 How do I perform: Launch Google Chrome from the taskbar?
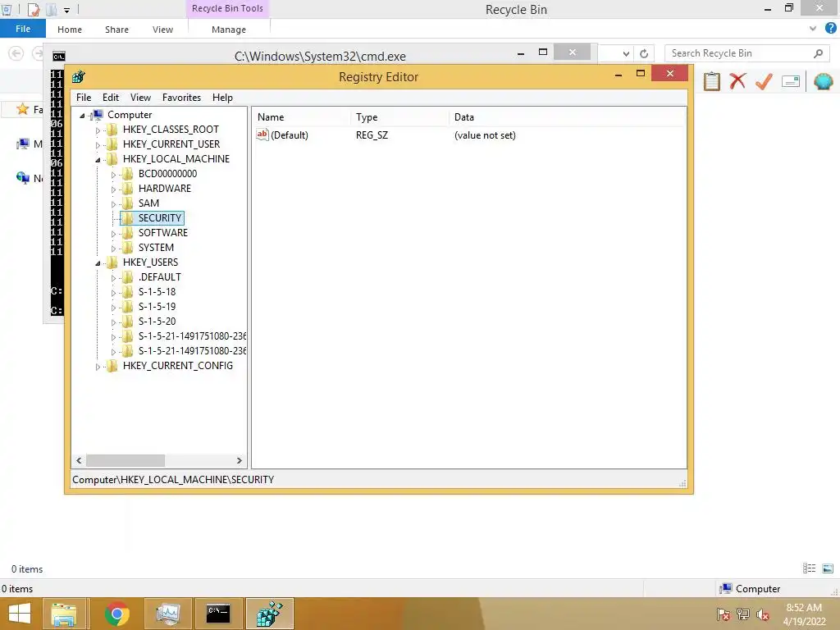tap(116, 614)
